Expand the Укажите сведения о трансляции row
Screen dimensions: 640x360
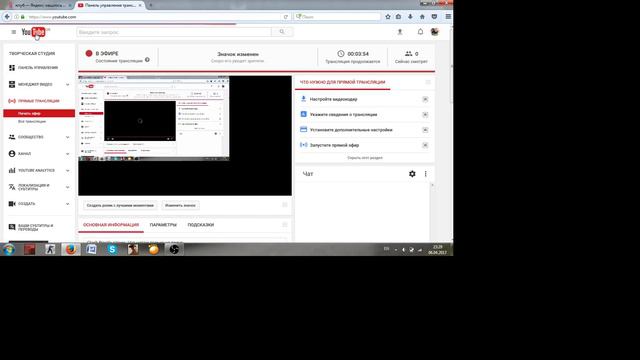[x=425, y=115]
